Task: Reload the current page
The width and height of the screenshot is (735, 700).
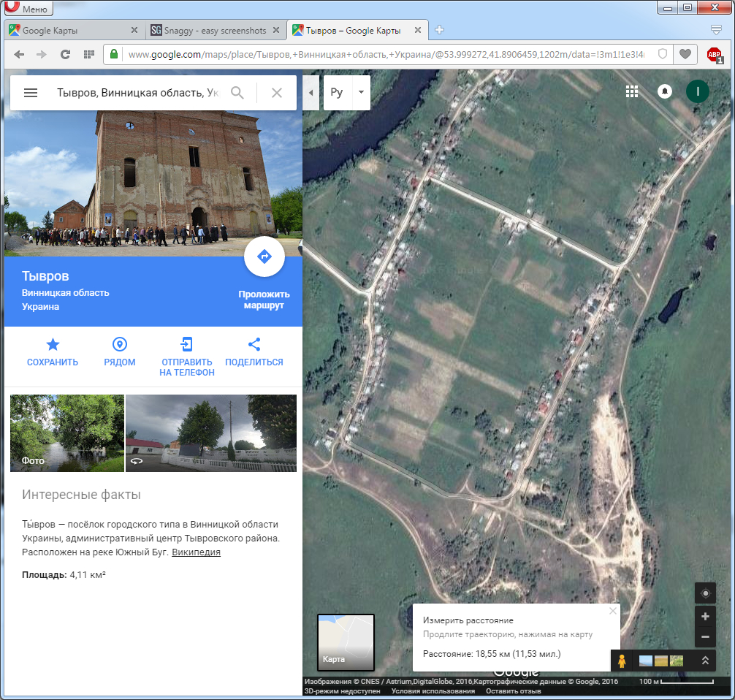Action: pos(65,54)
